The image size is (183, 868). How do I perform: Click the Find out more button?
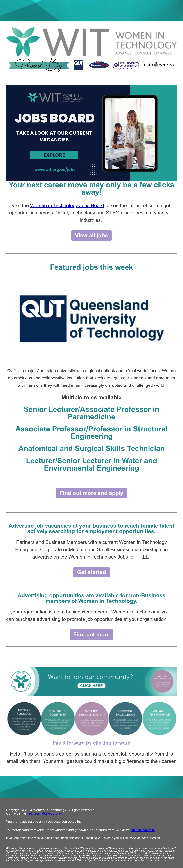click(x=91, y=634)
